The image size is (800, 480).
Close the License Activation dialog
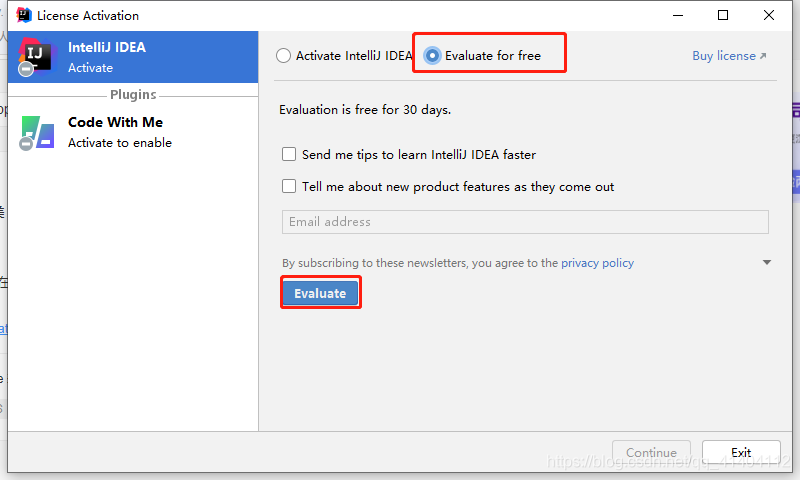(769, 15)
